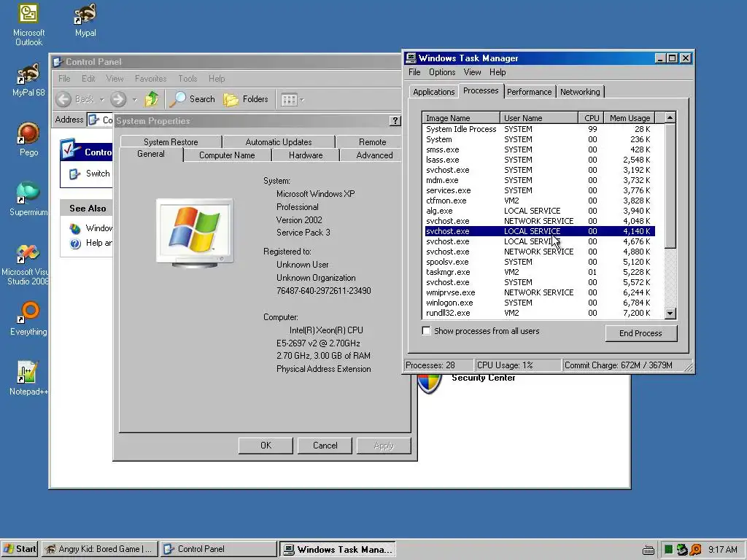Select the Notepad++ desktop icon
The width and height of the screenshot is (747, 560).
28,378
